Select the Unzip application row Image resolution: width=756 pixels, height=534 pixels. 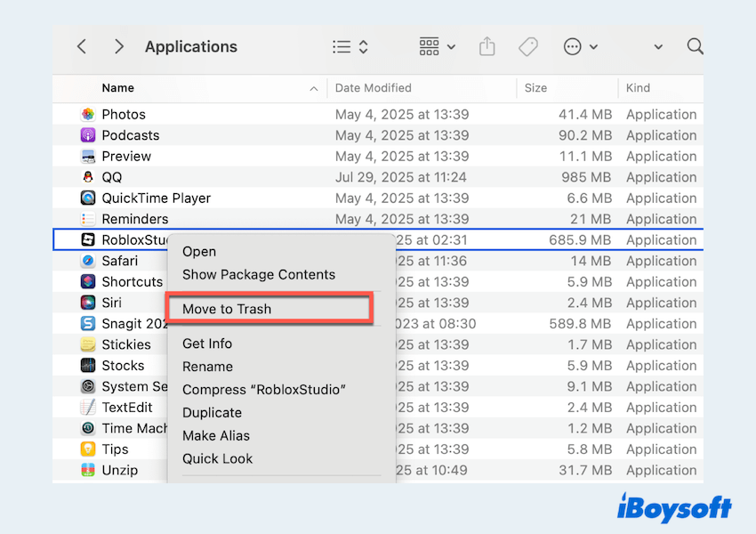point(120,470)
